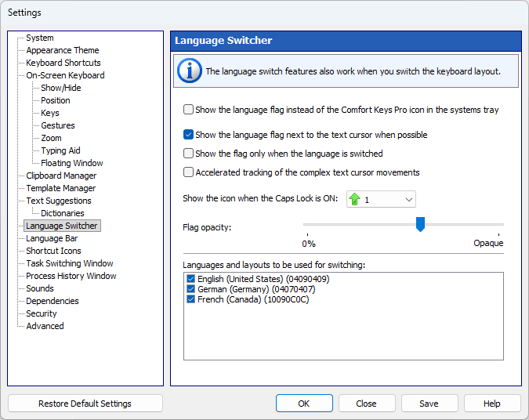Open Keys settings page
Image resolution: width=529 pixels, height=420 pixels.
(50, 113)
